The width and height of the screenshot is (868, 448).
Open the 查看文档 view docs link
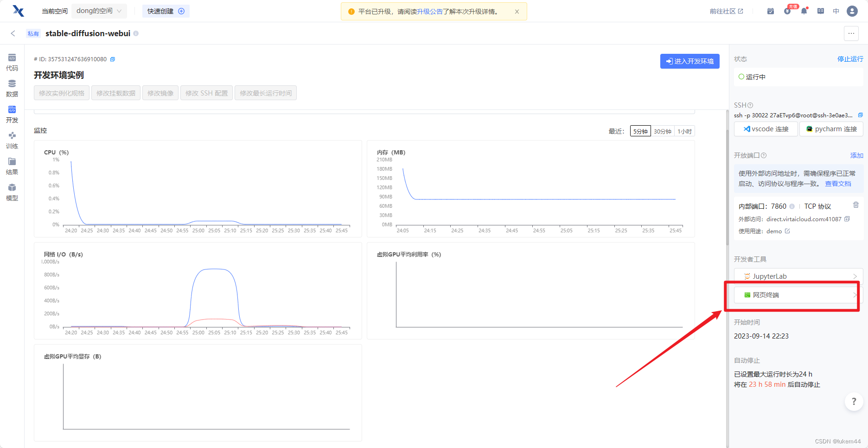click(838, 184)
